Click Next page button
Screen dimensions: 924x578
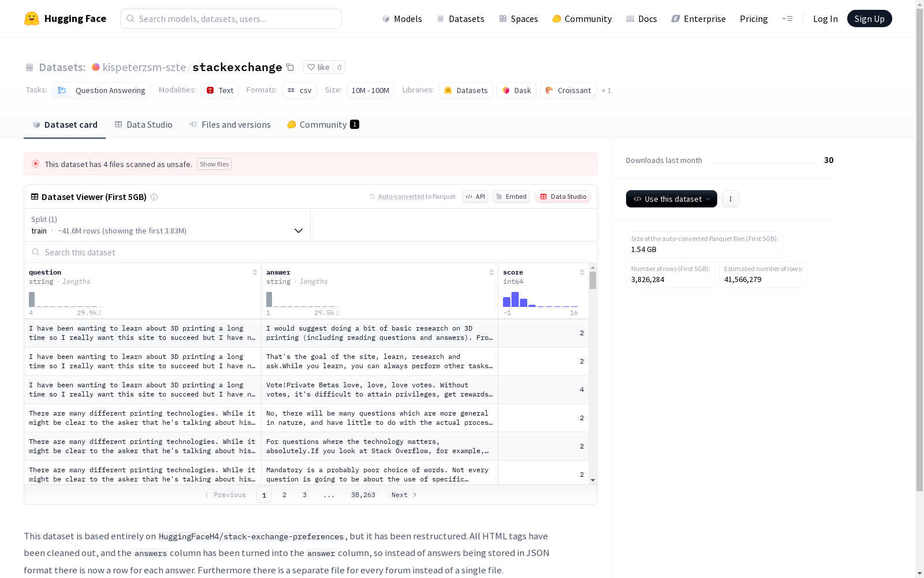pos(404,495)
